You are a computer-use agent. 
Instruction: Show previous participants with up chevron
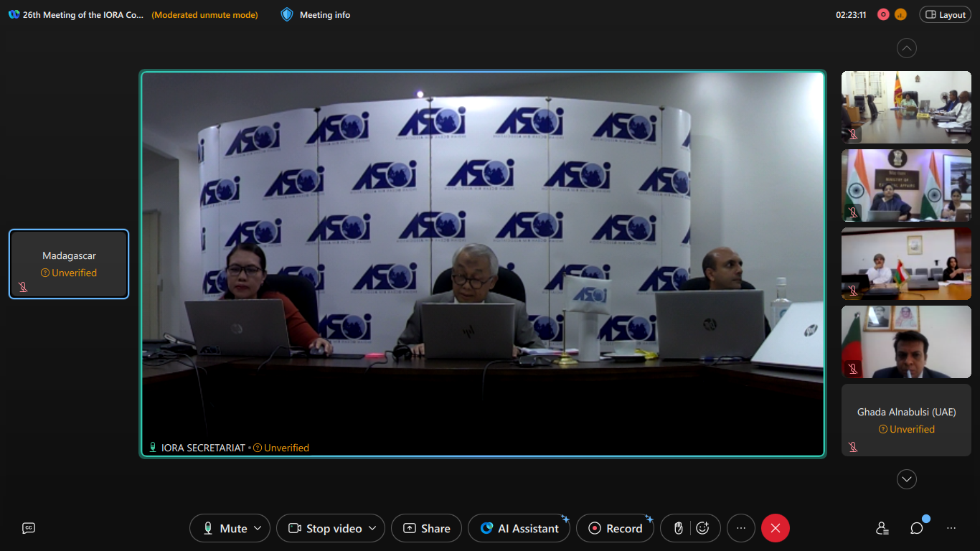pos(907,49)
